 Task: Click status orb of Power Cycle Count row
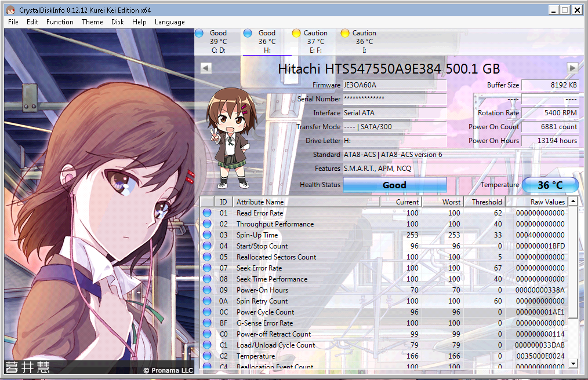tap(207, 312)
